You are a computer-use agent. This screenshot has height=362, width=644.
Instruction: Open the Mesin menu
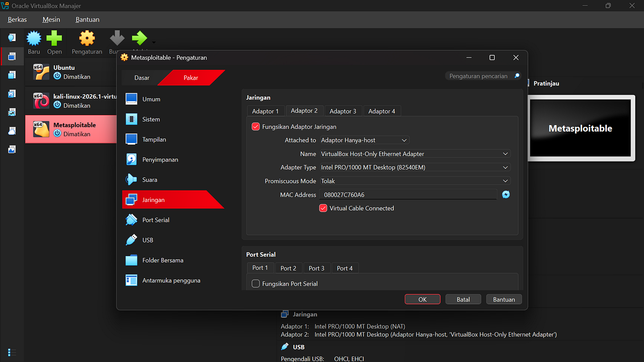tap(52, 19)
